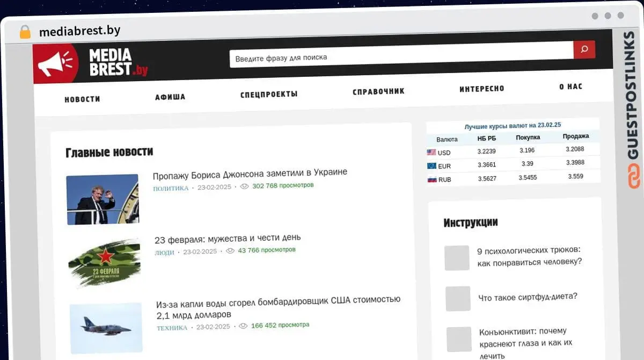644x360 pixels.
Task: Click the placeholder image beside Конъюнктивит
Action: pyautogui.click(x=459, y=340)
